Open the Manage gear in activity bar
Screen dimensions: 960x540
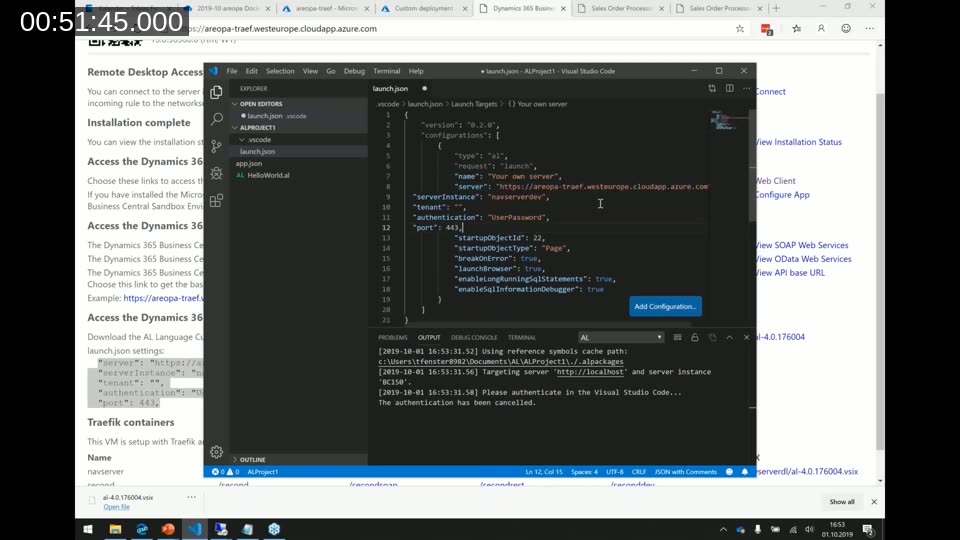[216, 452]
